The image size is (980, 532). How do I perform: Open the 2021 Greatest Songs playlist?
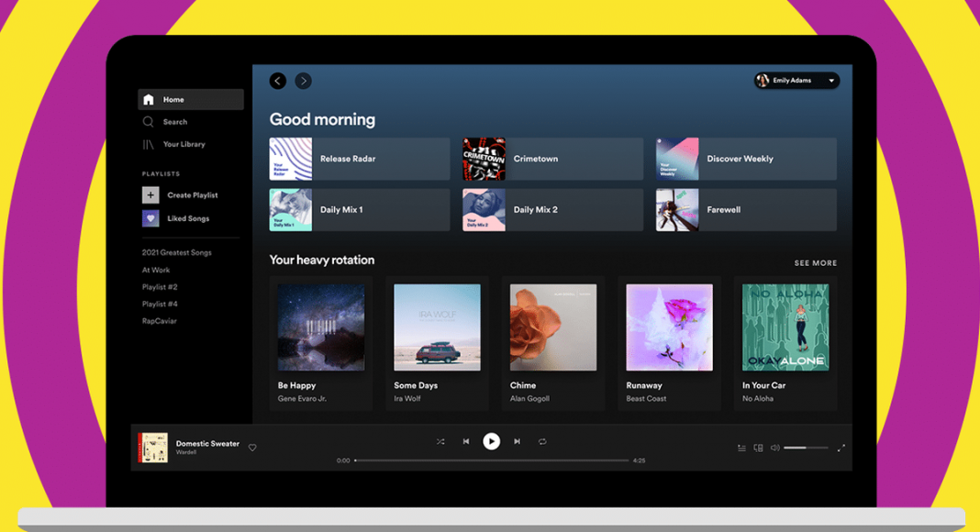click(177, 253)
